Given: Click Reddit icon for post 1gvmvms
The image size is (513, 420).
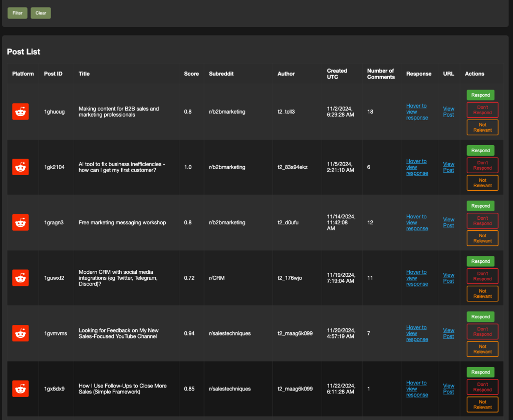Looking at the screenshot, I should click(x=21, y=333).
